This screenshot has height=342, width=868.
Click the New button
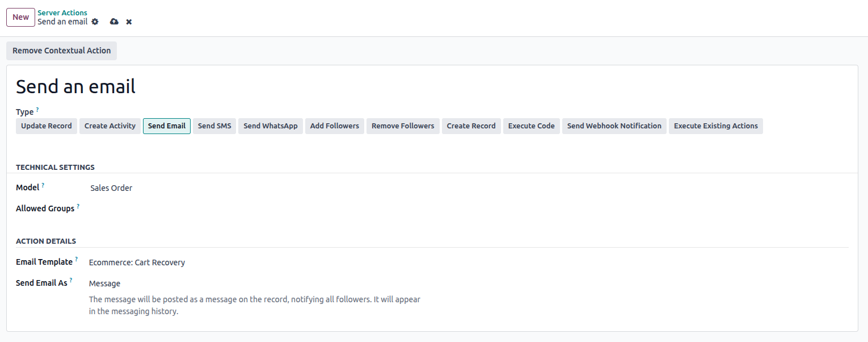pos(20,17)
